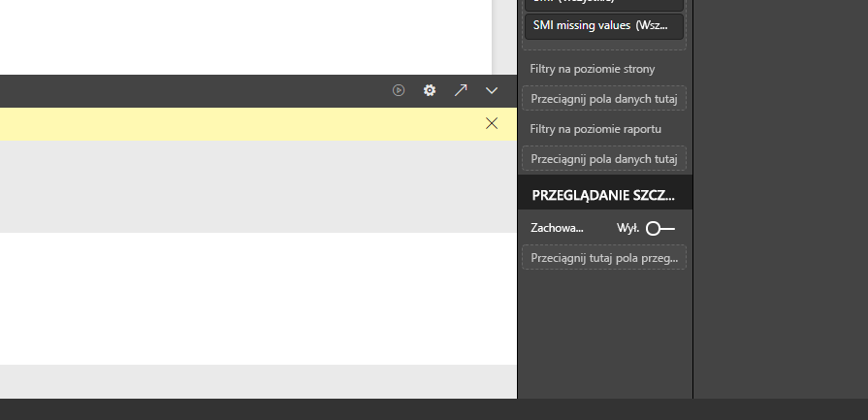The height and width of the screenshot is (420, 868).
Task: Click drillthrough fields drop area
Action: coord(604,258)
